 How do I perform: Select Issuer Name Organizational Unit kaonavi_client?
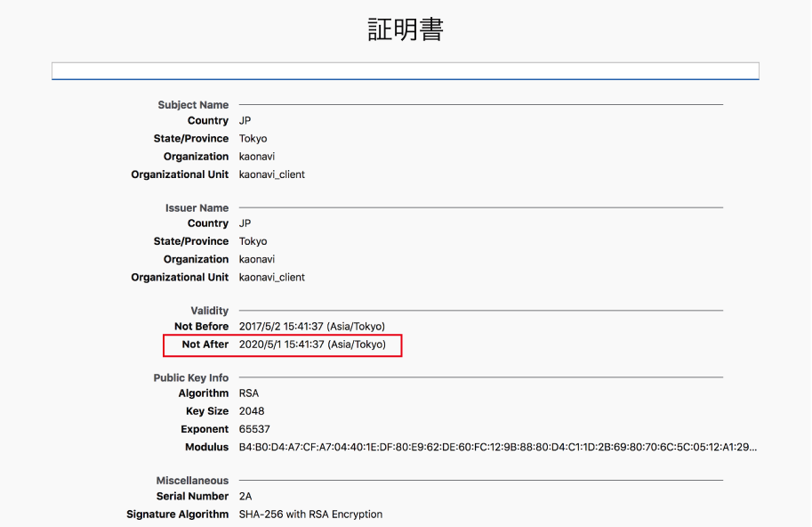[272, 277]
